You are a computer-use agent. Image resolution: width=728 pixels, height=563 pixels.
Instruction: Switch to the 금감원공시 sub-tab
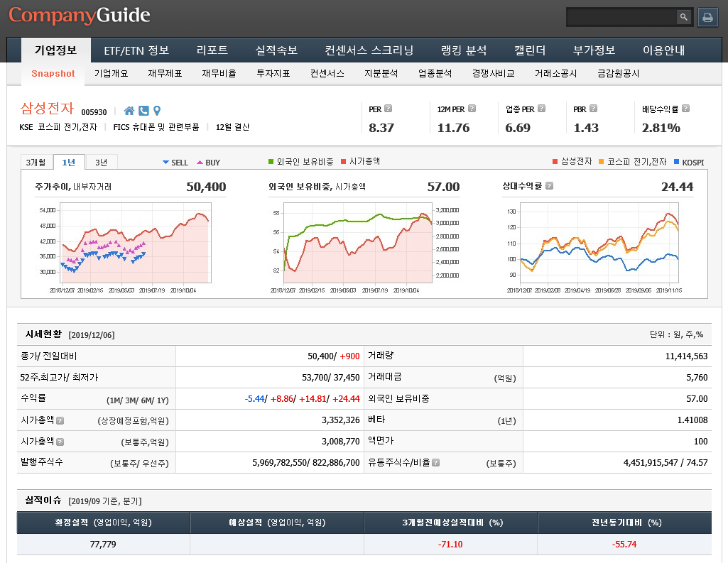tap(619, 73)
